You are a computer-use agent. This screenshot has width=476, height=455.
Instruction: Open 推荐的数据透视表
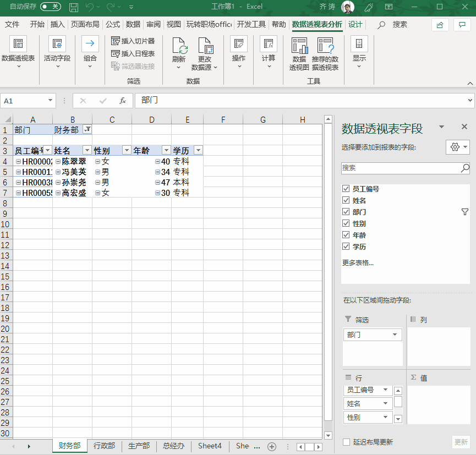coord(325,54)
